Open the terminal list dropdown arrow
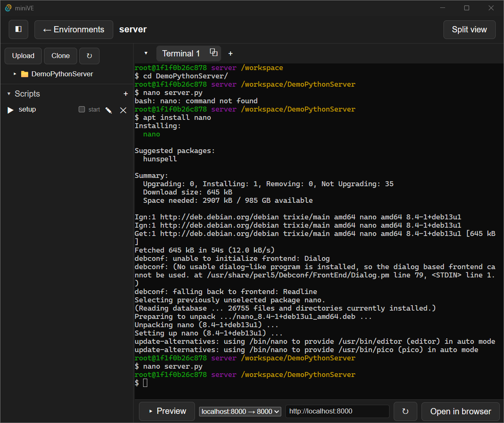Image resolution: width=504 pixels, height=423 pixels. tap(146, 53)
